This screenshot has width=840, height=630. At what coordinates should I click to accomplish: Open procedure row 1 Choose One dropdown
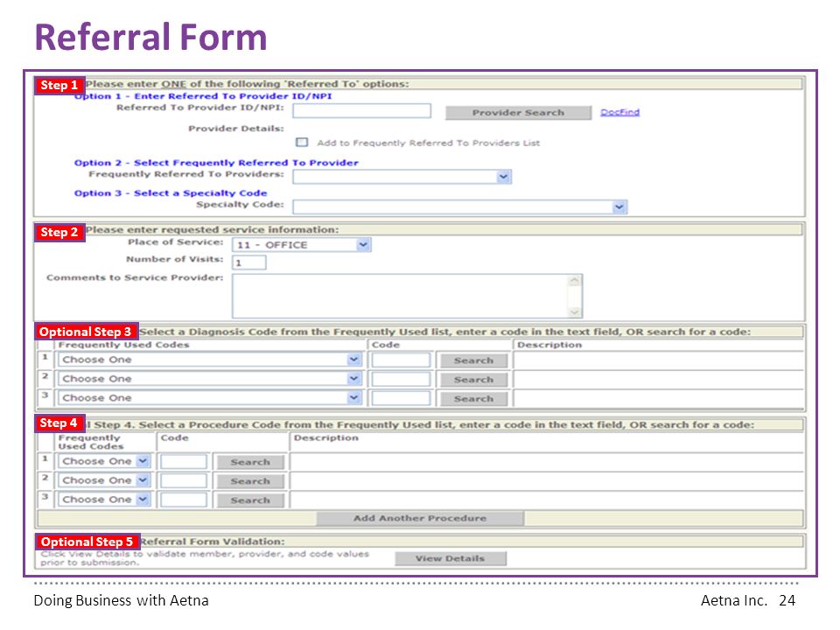tap(104, 461)
